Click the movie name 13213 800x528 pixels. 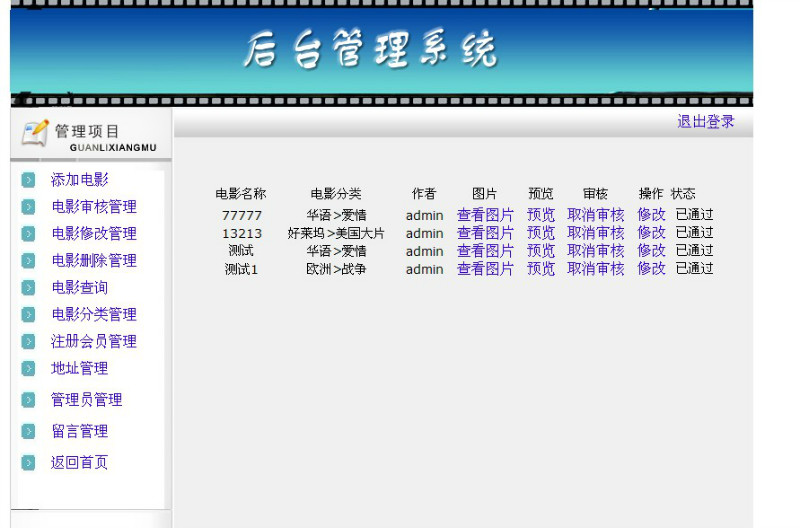(242, 234)
